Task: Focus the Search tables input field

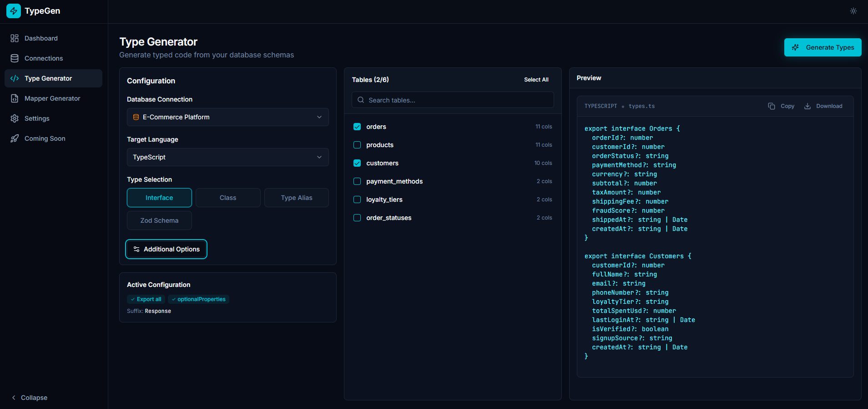Action: 453,100
